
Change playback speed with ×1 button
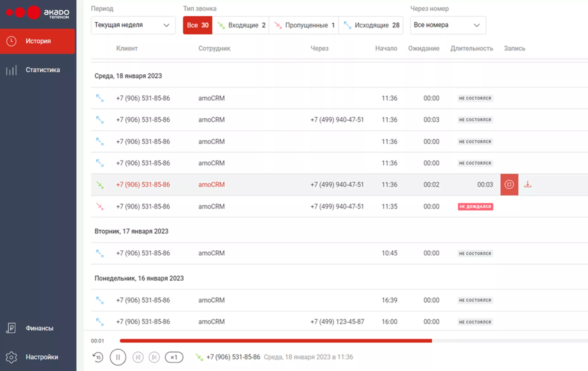[x=174, y=357]
